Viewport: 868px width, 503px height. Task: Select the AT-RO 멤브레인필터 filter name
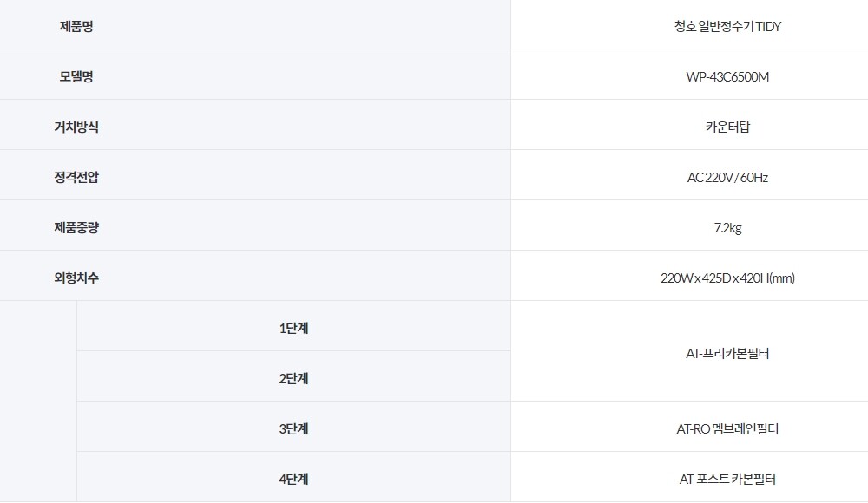[x=727, y=429]
